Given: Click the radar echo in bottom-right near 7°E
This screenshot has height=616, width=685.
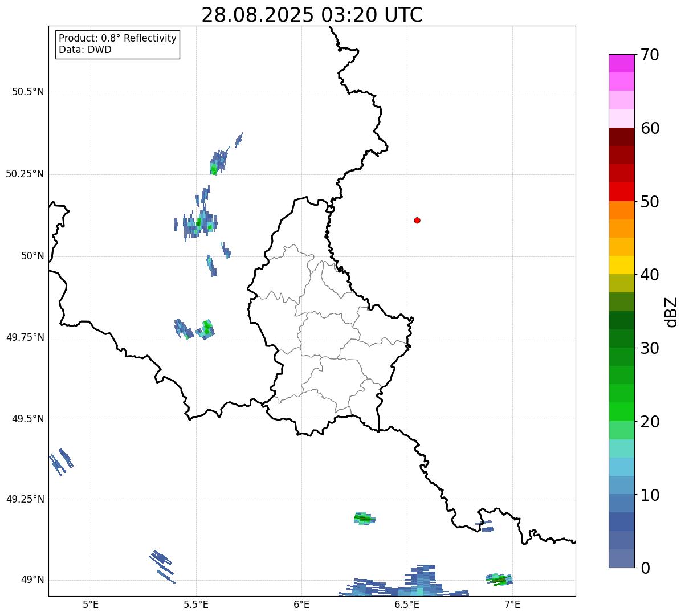Looking at the screenshot, I should pyautogui.click(x=499, y=580).
